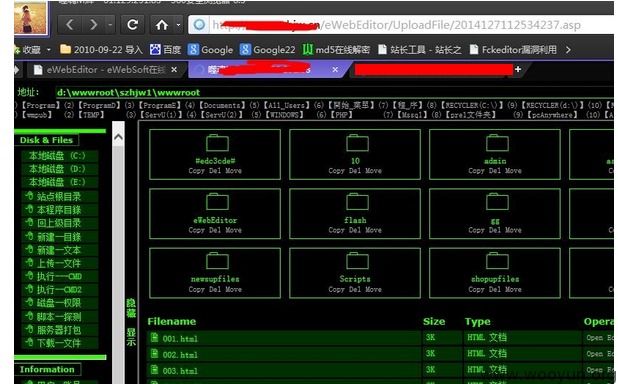
Task: Jump to the 【Mssql】 shortcut
Action: (412, 115)
